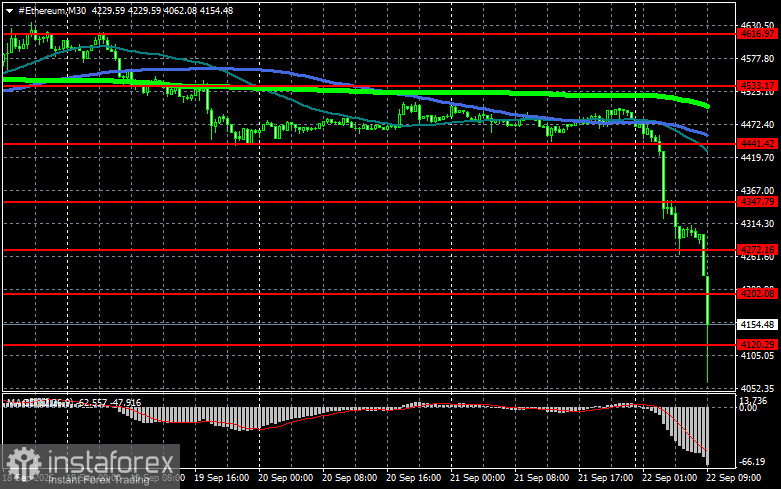Click the latest long candlestick at 22 Sep 09:00
Viewport: 781px width, 489px height.
pos(707,329)
